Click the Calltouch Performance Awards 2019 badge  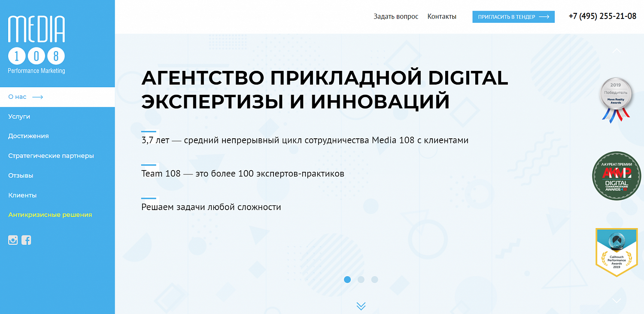[617, 253]
